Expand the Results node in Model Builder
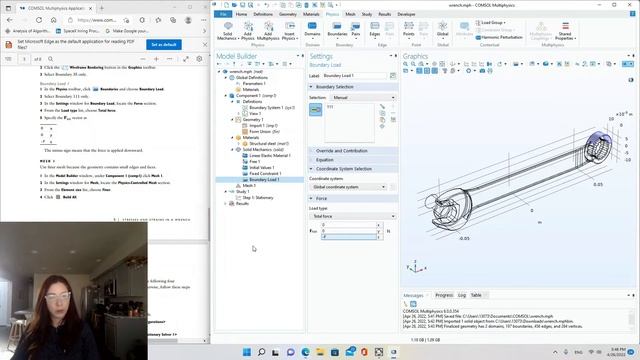Screen dimensions: 640x360 point(226,204)
